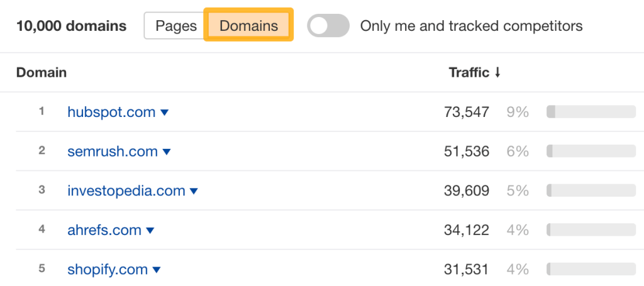Expand the ahrefs.com dropdown arrow
This screenshot has width=644, height=286.
coord(150,231)
